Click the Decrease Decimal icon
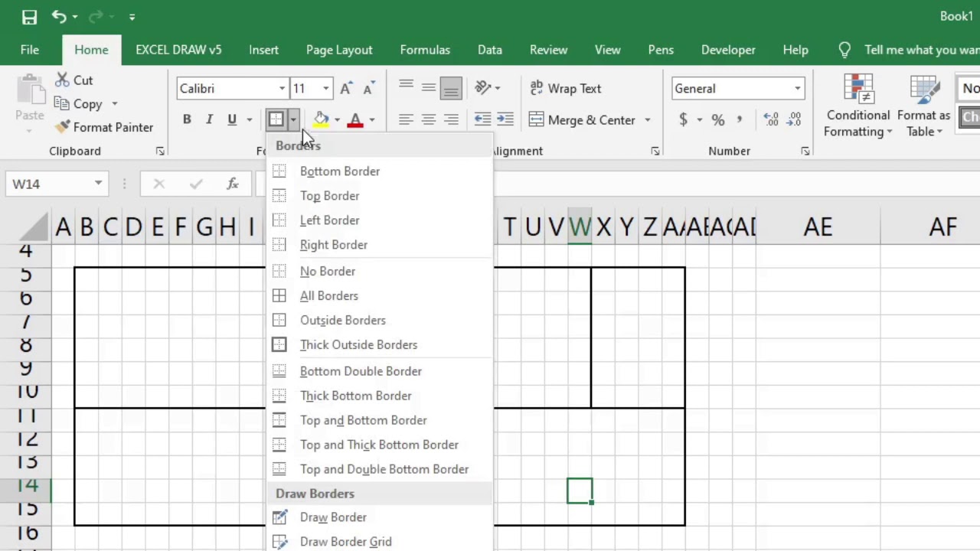 (x=794, y=119)
